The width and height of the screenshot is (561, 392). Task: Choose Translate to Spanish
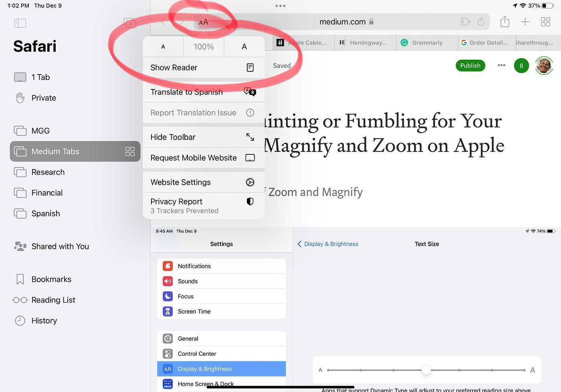(x=204, y=92)
